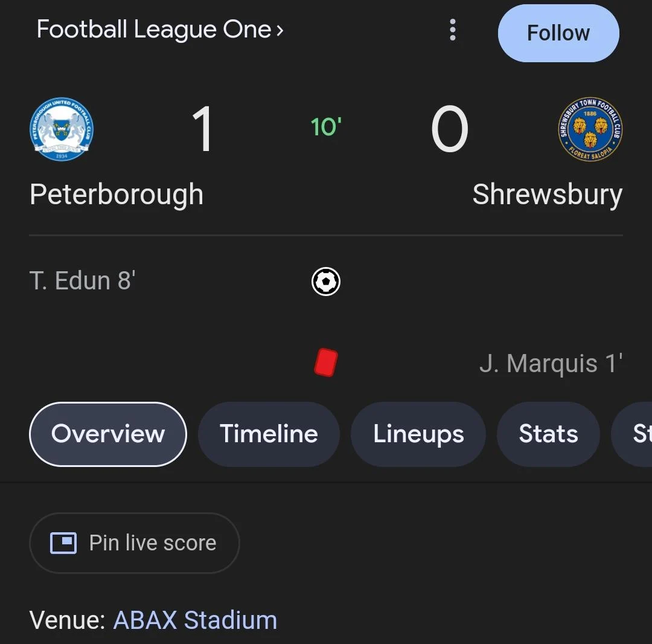Image resolution: width=652 pixels, height=644 pixels.
Task: Click J. Marquis 1' red card entry
Action: pyautogui.click(x=551, y=362)
